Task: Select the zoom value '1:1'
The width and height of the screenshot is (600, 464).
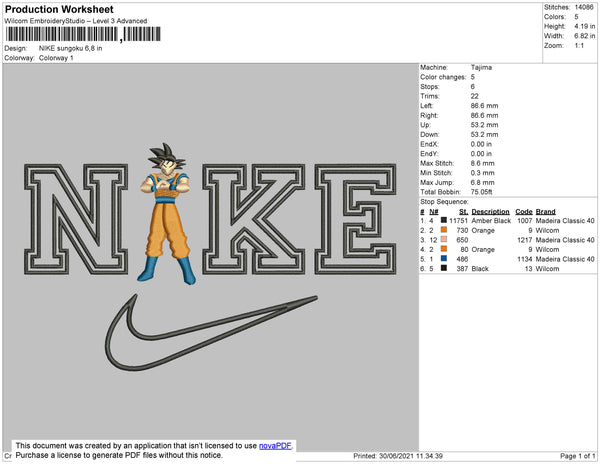Action: tap(579, 46)
